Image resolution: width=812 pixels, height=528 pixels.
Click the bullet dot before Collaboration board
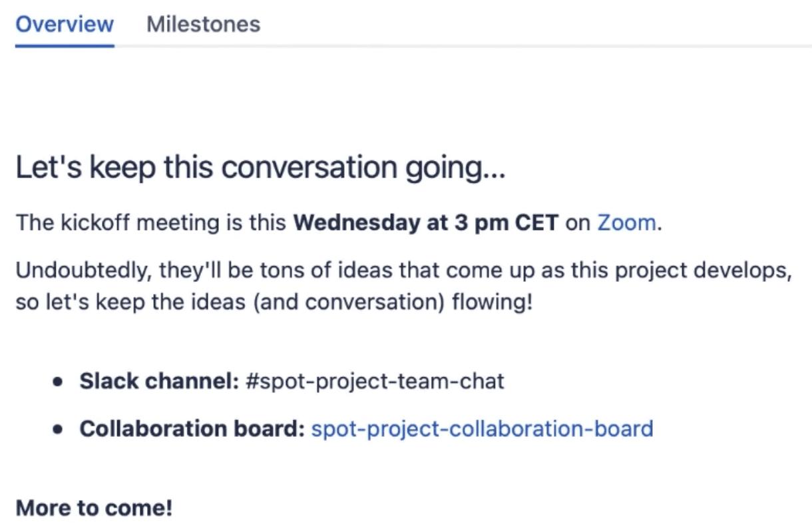click(x=59, y=430)
